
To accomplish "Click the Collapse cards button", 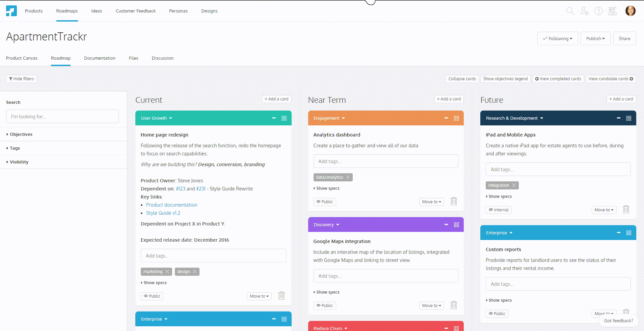I will (462, 79).
